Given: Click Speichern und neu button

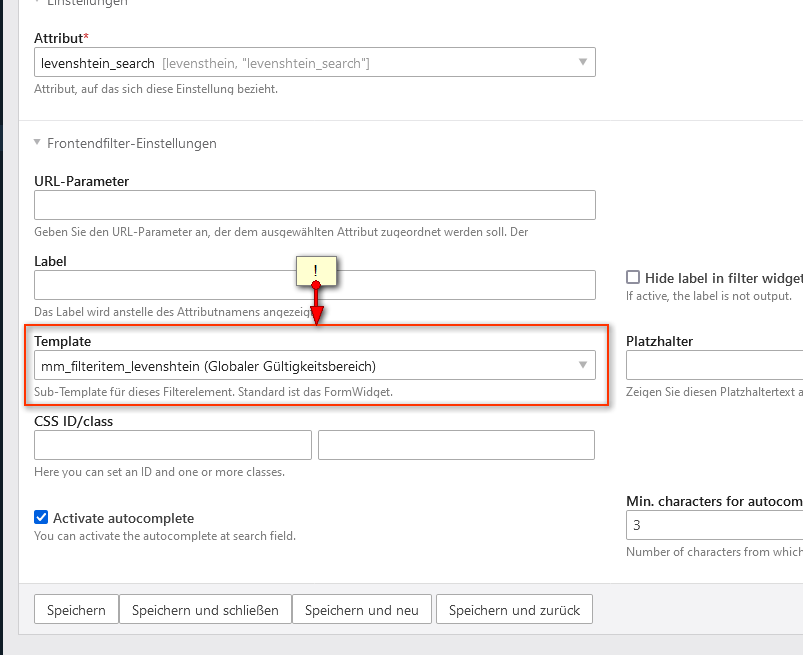Looking at the screenshot, I should 364,609.
